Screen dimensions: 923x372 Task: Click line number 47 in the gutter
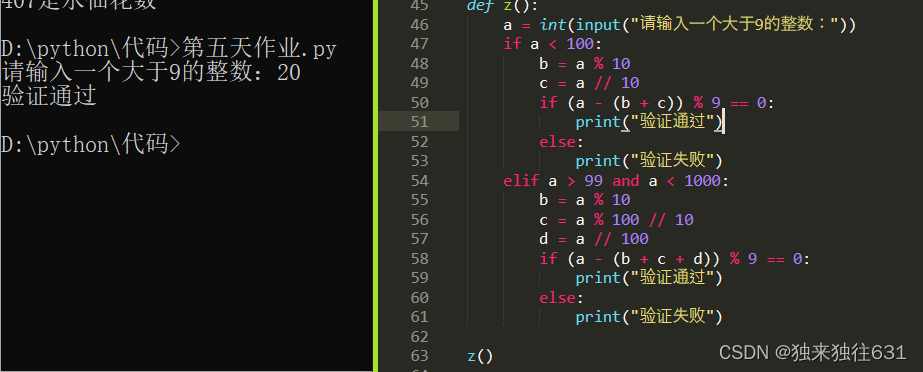click(419, 45)
